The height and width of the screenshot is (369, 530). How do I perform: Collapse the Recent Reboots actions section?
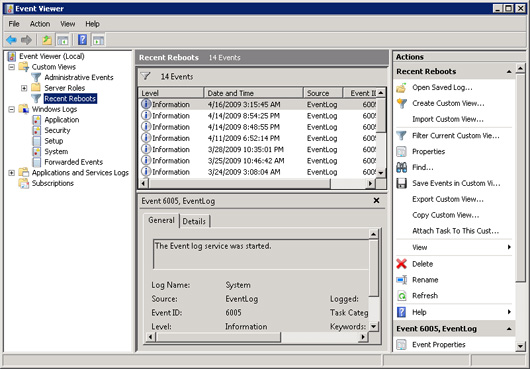(509, 72)
